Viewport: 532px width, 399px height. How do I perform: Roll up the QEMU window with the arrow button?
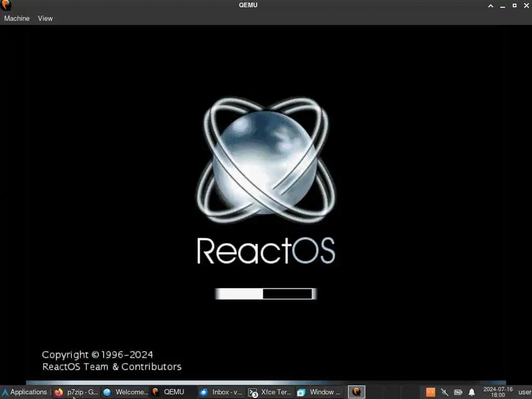490,5
